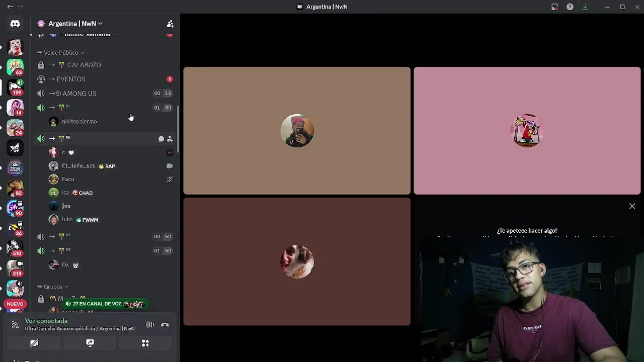Open Discord home direct messages icon
Viewport: 644px width, 362px height.
click(x=15, y=24)
